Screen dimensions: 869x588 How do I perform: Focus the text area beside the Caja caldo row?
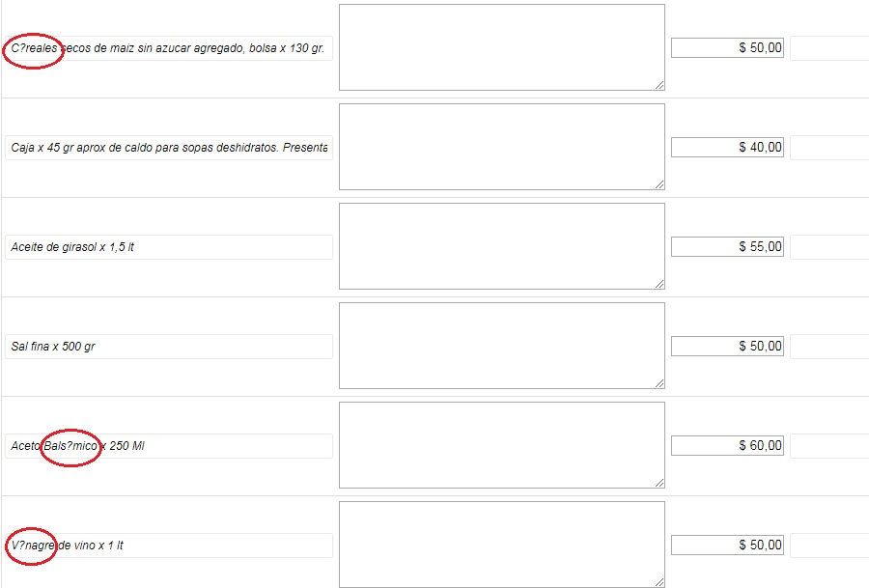coord(502,147)
